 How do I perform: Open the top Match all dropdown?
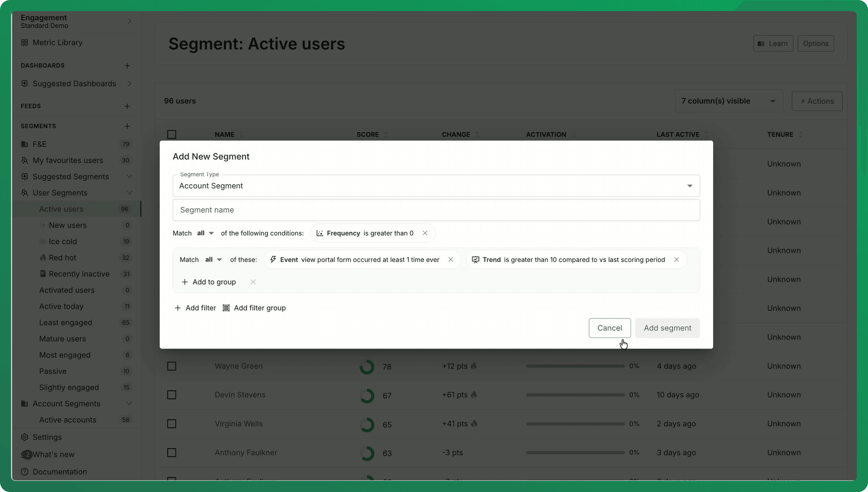coord(205,233)
